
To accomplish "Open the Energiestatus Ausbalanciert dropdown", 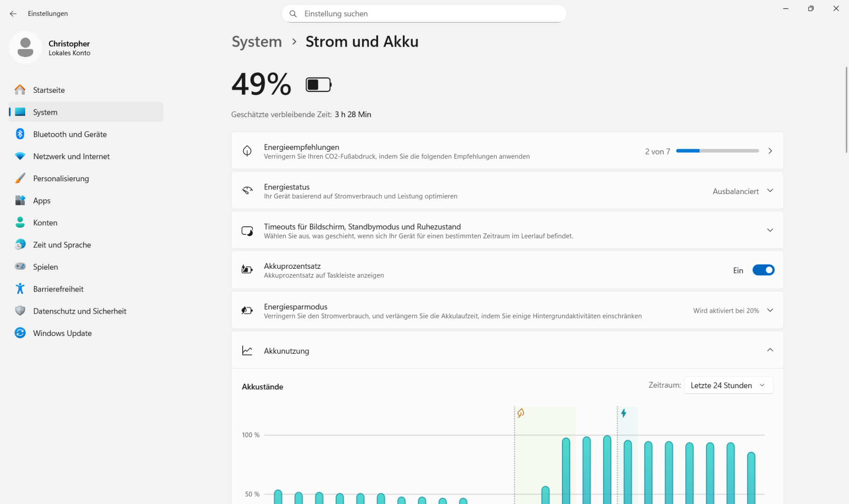I will pos(743,191).
